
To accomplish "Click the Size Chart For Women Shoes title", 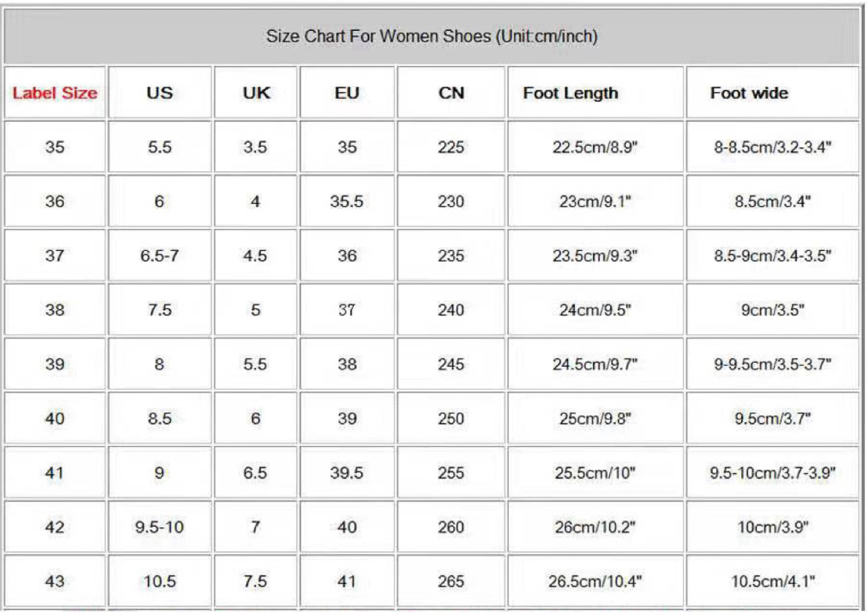I will pos(432,36).
